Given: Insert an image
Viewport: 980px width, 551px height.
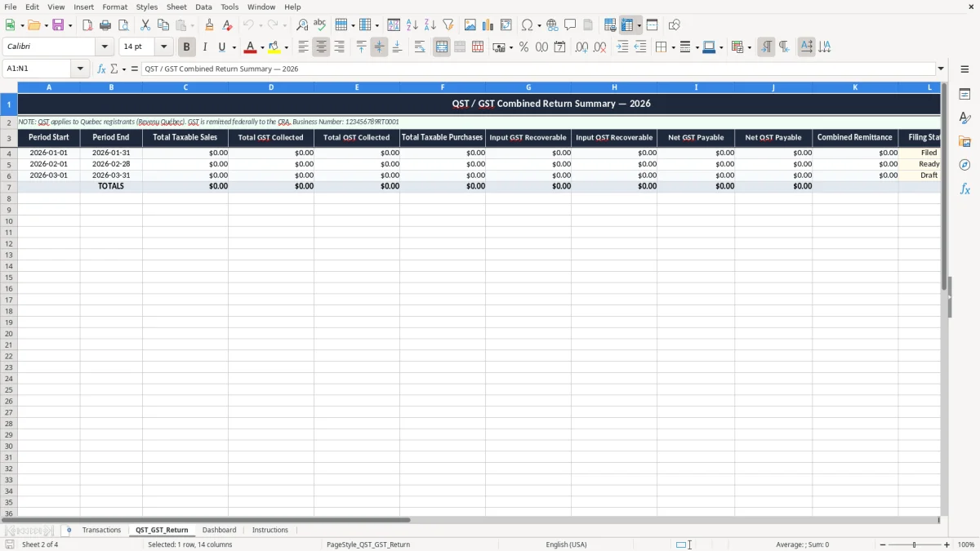Looking at the screenshot, I should point(470,25).
